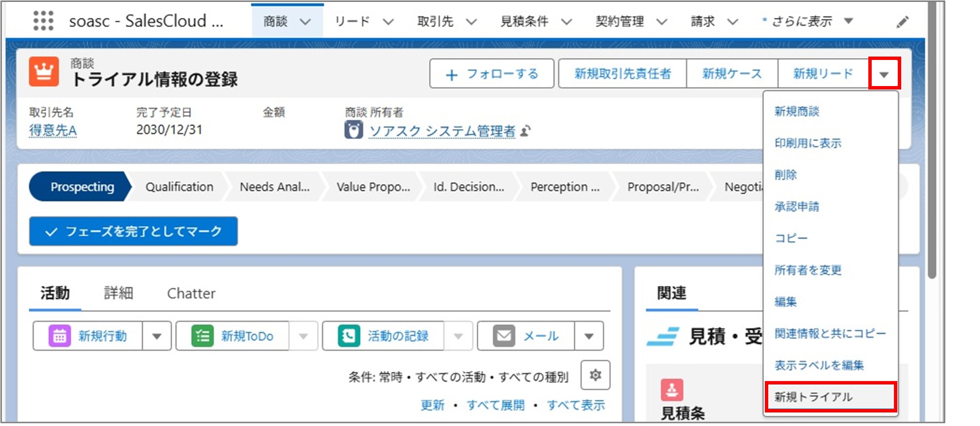
Task: Select the Proposal/Pr... stage
Action: pos(663,187)
